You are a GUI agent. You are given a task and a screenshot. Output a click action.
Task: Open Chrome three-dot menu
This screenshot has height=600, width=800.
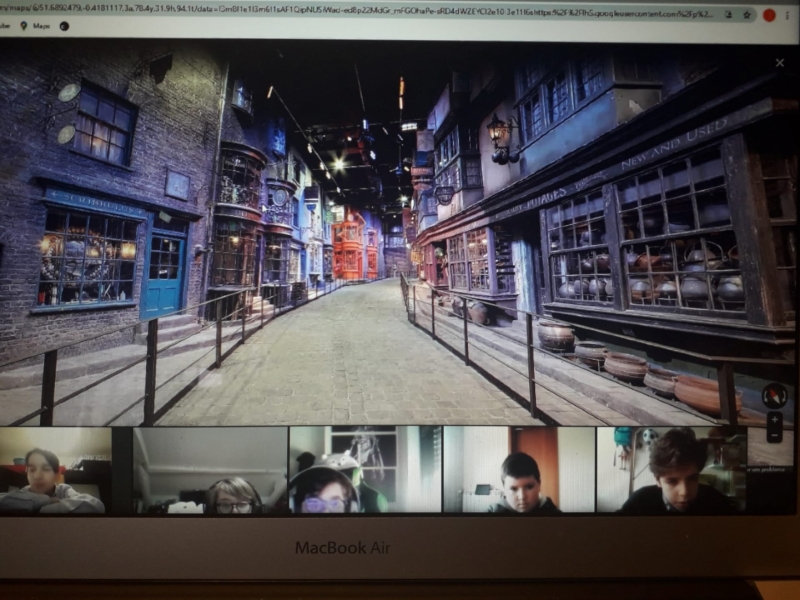pos(788,16)
